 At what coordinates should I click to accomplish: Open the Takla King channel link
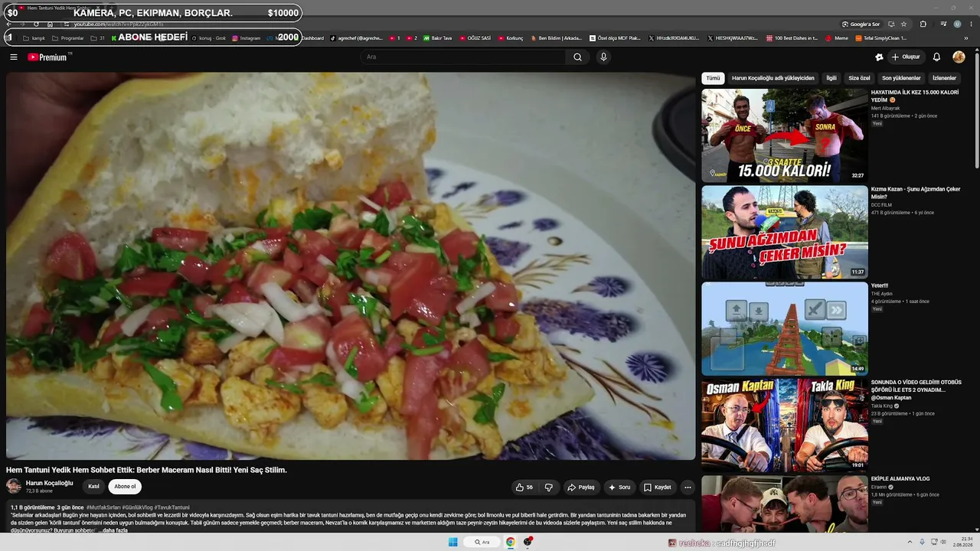[x=882, y=406]
